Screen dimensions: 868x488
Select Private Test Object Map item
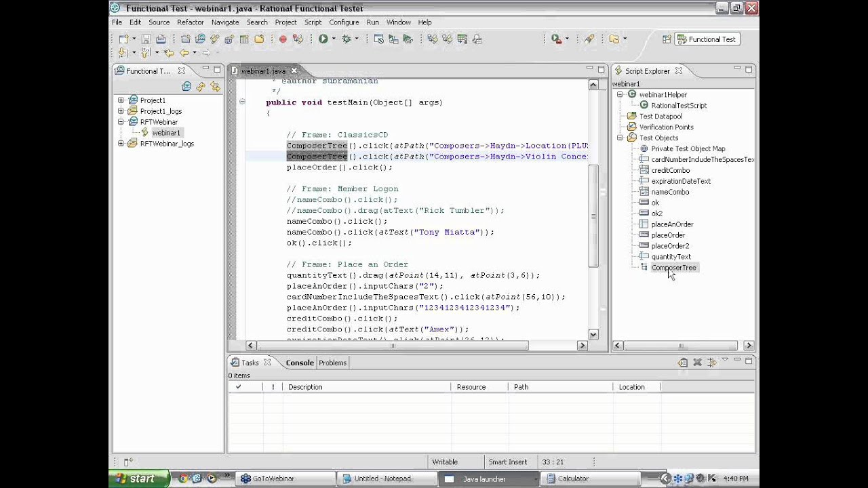[x=688, y=148]
